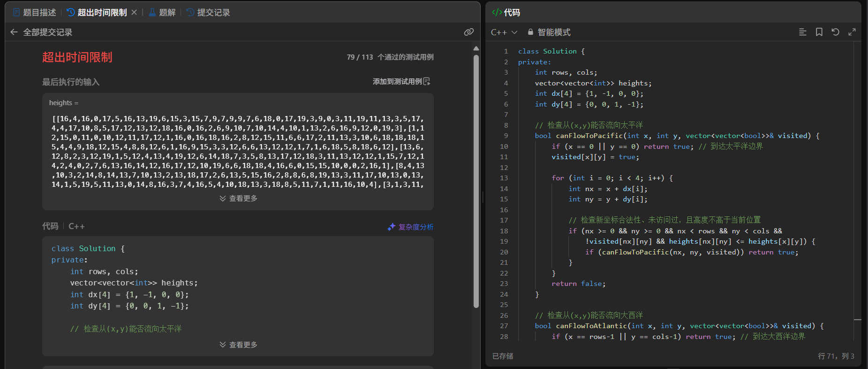Switch to the 题解 tab

162,12
